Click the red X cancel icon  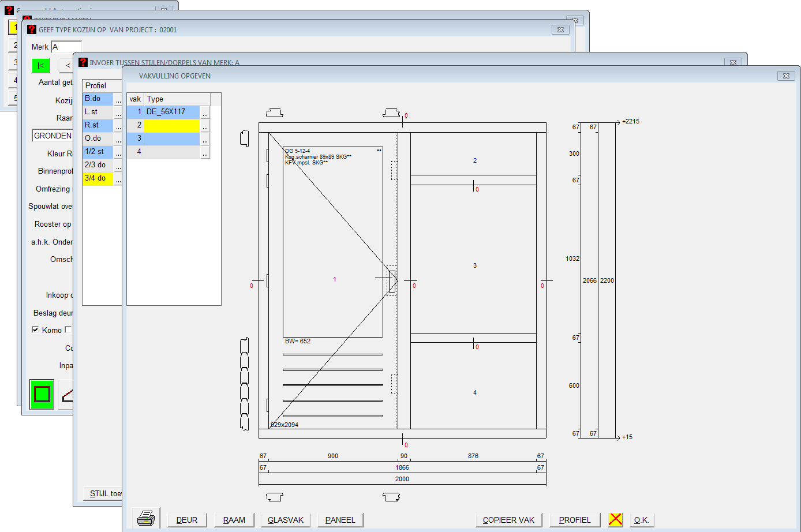click(x=615, y=519)
